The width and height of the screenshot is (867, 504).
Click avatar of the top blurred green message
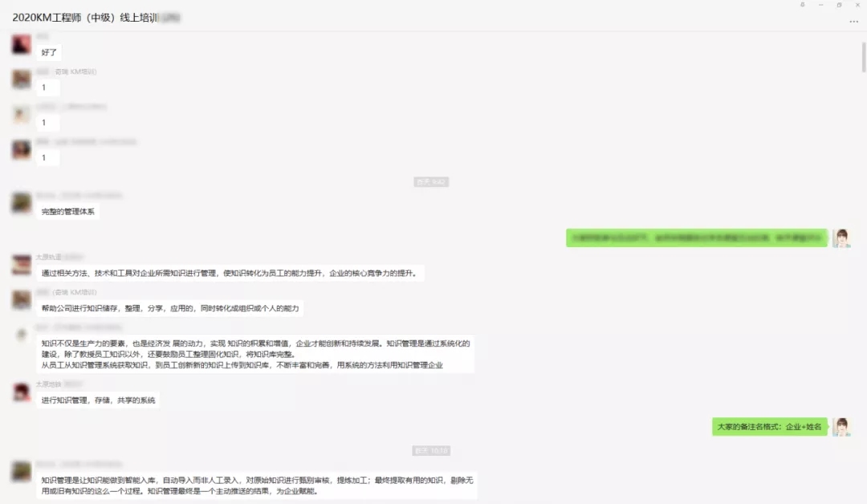click(x=841, y=238)
